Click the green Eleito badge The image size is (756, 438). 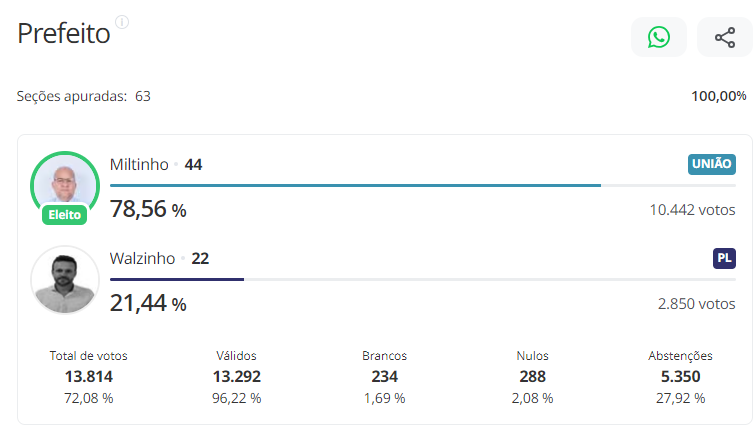point(65,214)
